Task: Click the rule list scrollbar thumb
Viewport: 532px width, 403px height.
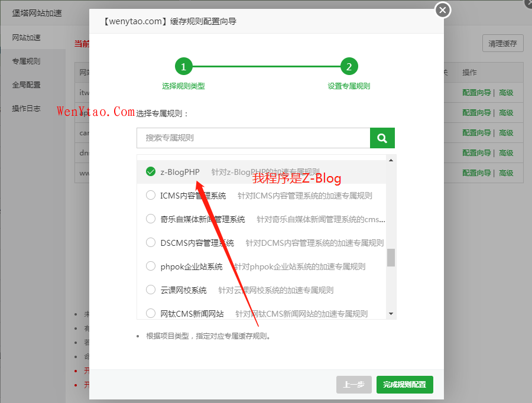Action: click(391, 258)
